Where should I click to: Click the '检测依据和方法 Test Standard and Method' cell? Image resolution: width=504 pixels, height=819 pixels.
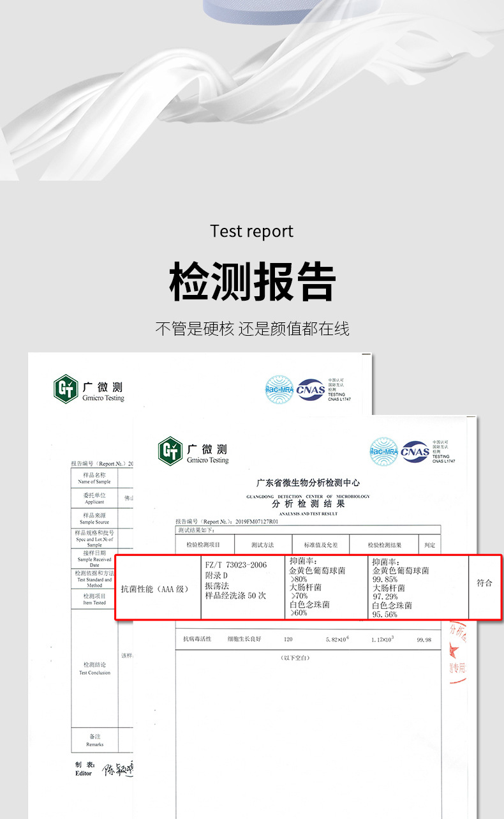(x=94, y=578)
